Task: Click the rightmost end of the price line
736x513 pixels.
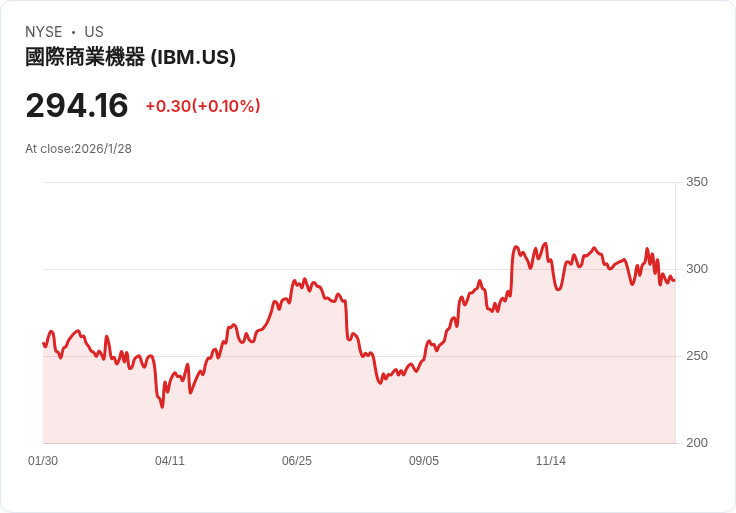Action: coord(674,280)
